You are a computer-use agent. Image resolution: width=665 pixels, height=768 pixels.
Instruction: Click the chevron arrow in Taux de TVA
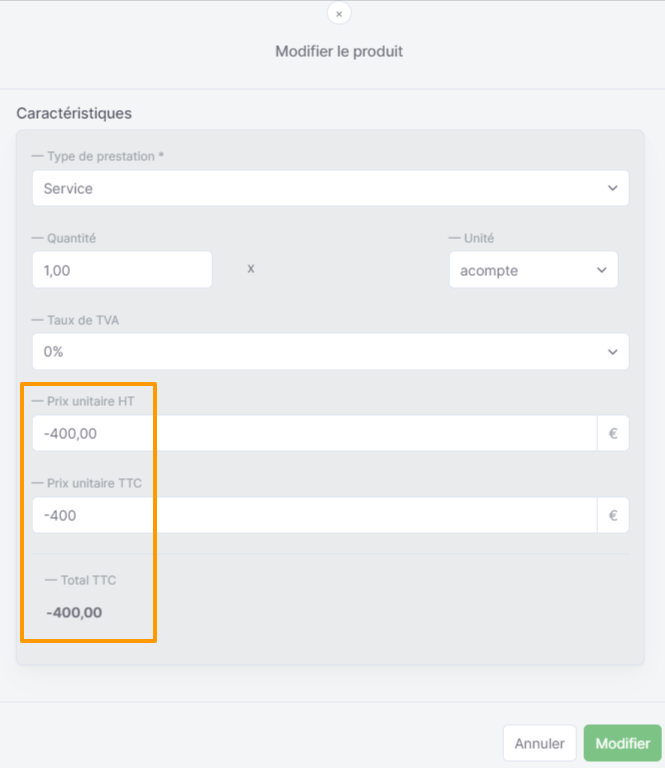pos(613,352)
